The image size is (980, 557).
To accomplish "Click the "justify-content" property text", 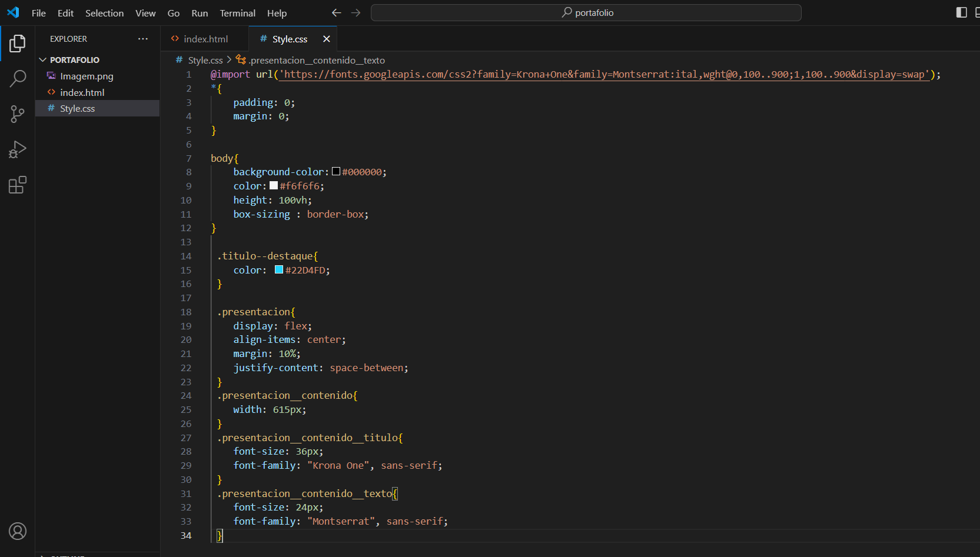I will pyautogui.click(x=276, y=368).
